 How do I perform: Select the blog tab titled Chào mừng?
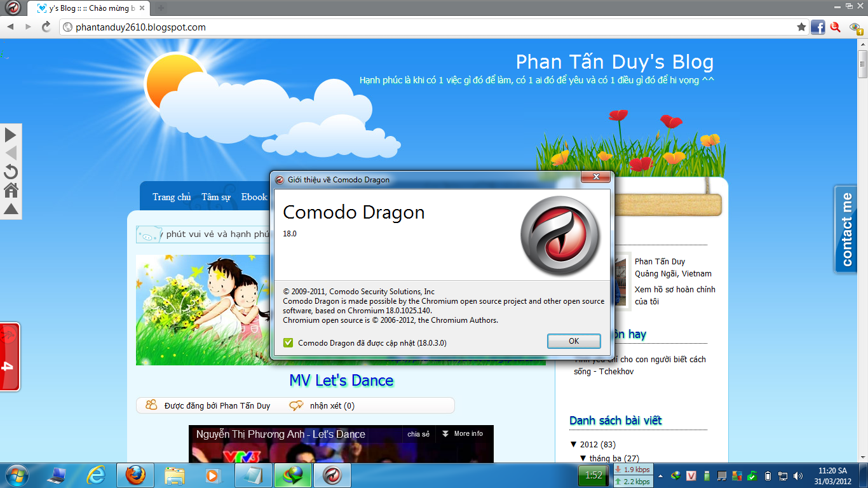(x=88, y=8)
